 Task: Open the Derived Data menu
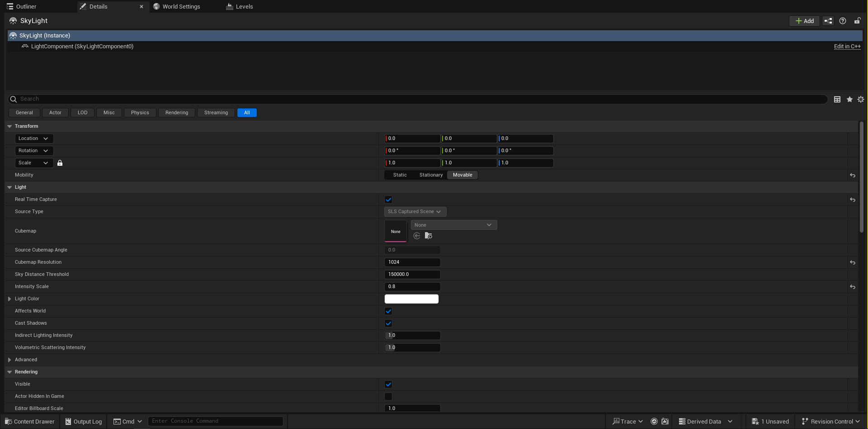tap(705, 421)
